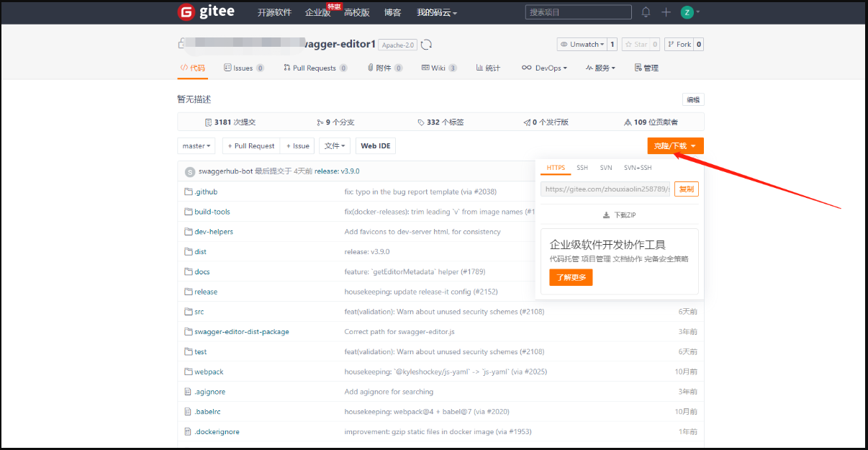868x450 pixels.
Task: Open the notifications bell icon
Action: 646,12
